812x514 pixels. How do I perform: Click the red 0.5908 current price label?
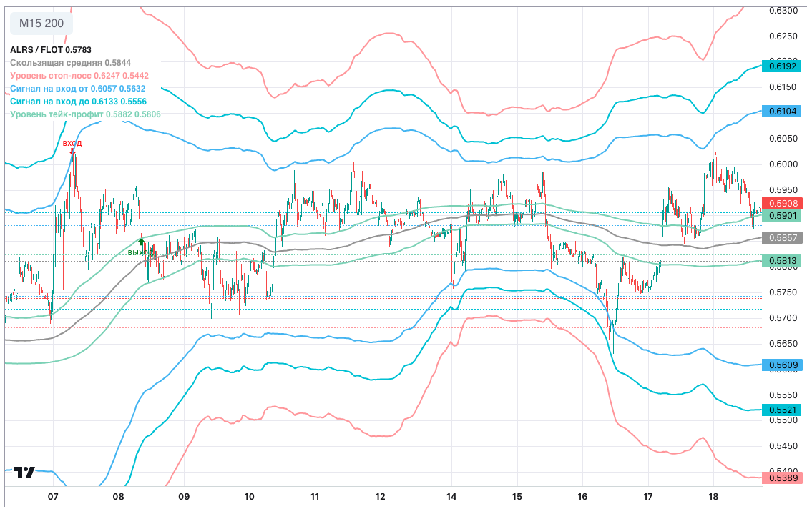click(x=783, y=204)
